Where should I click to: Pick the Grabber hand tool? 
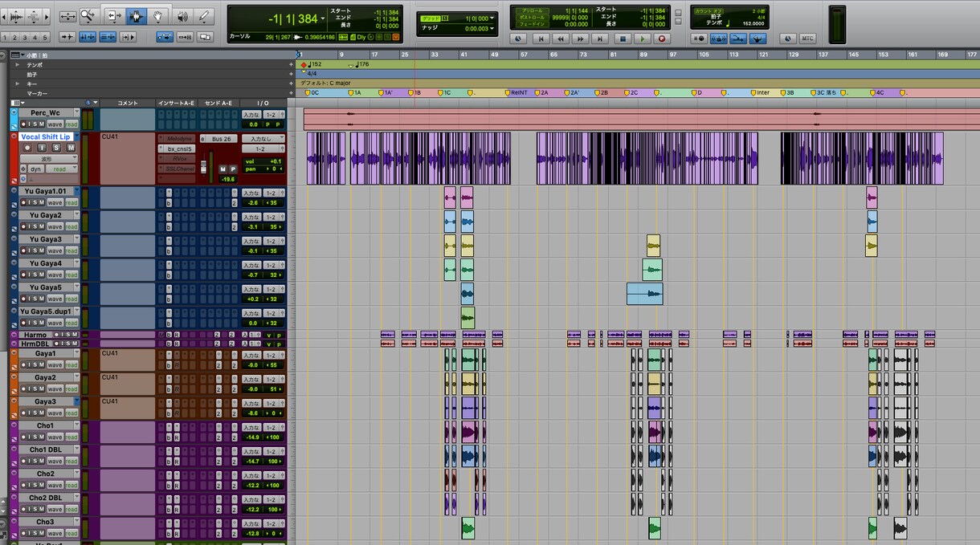pyautogui.click(x=158, y=16)
